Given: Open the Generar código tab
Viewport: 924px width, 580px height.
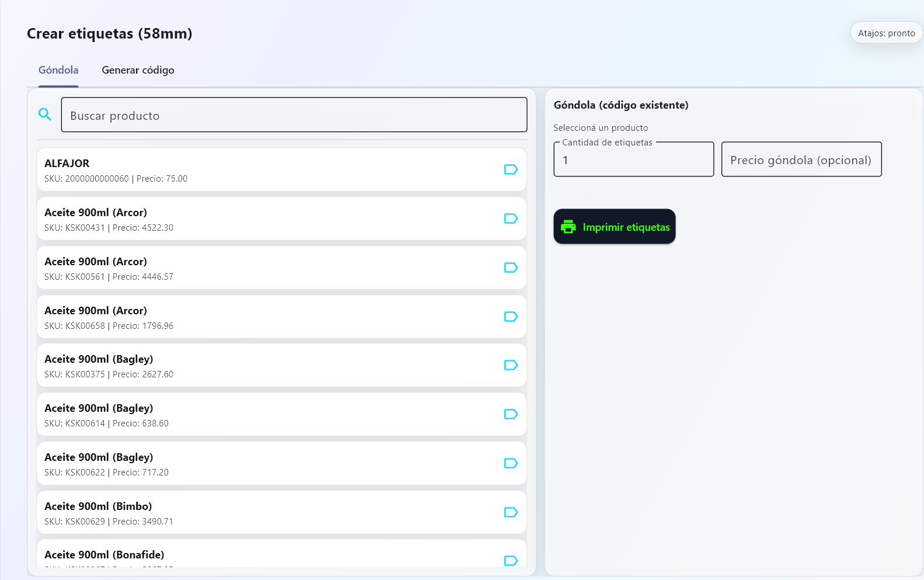Looking at the screenshot, I should click(138, 70).
